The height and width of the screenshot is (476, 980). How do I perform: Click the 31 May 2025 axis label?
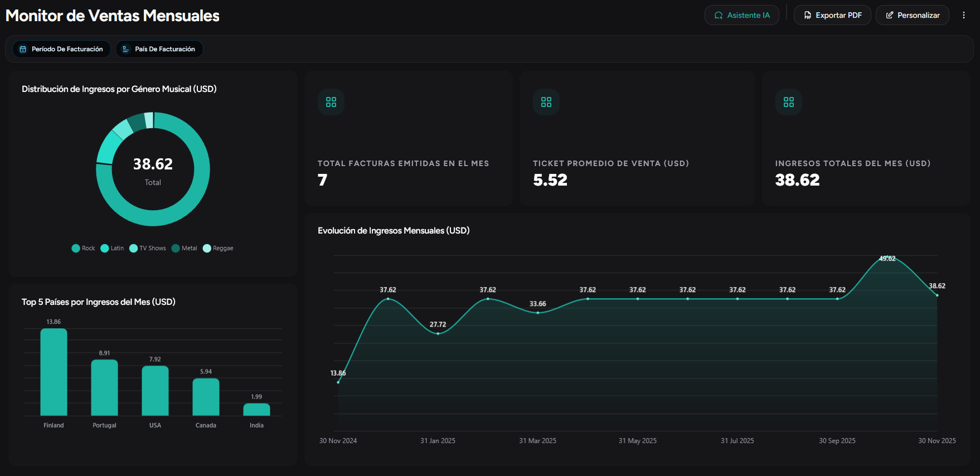pyautogui.click(x=638, y=441)
